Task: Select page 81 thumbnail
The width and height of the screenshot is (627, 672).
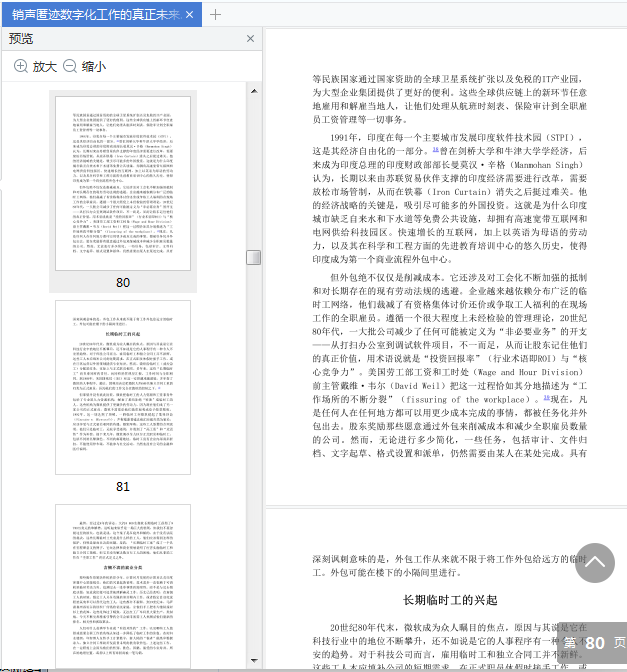Action: (x=123, y=387)
